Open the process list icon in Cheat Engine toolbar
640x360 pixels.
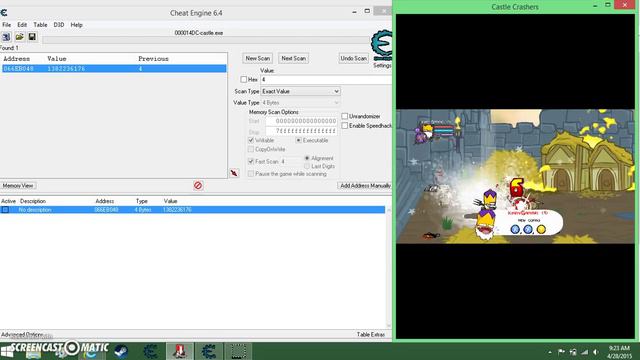click(x=6, y=37)
